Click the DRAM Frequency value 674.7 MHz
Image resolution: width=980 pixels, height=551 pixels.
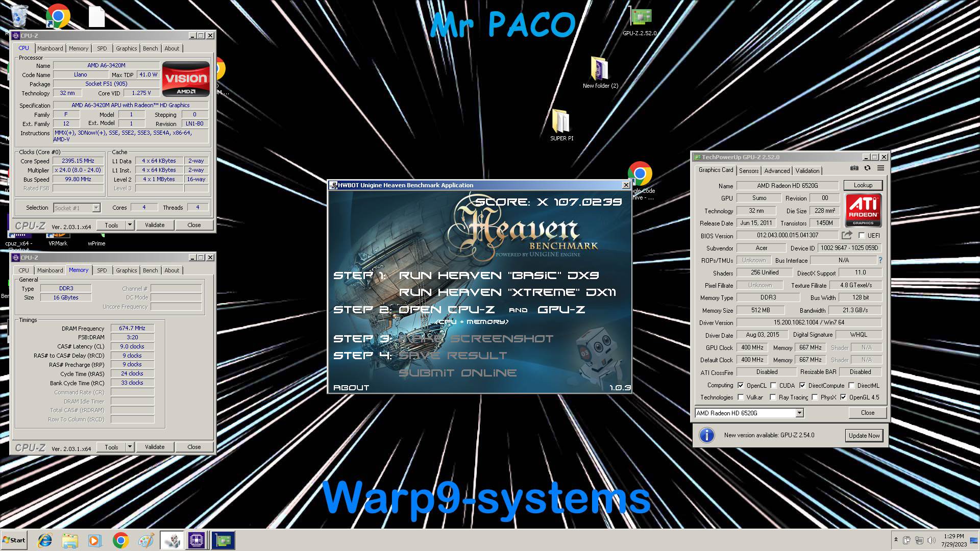coord(132,328)
